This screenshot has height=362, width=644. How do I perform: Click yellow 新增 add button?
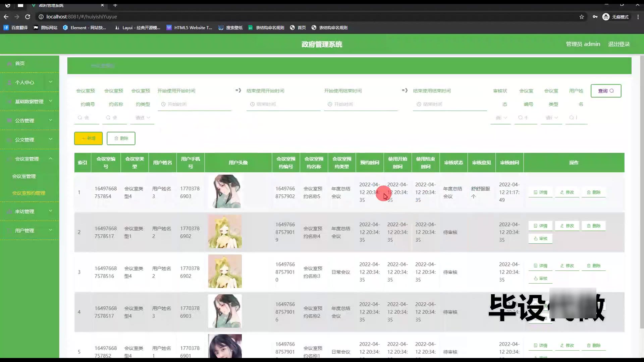(88, 138)
